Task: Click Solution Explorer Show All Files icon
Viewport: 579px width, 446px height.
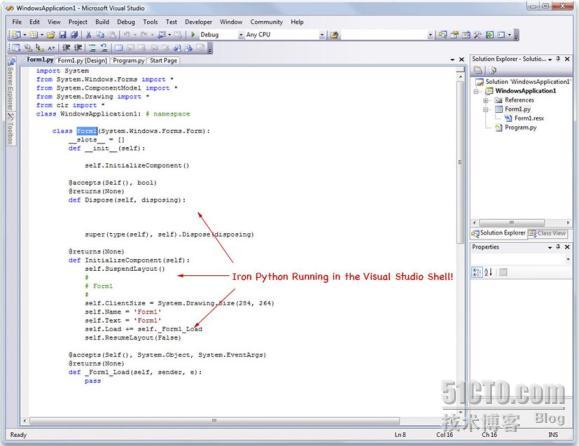Action: [x=493, y=70]
